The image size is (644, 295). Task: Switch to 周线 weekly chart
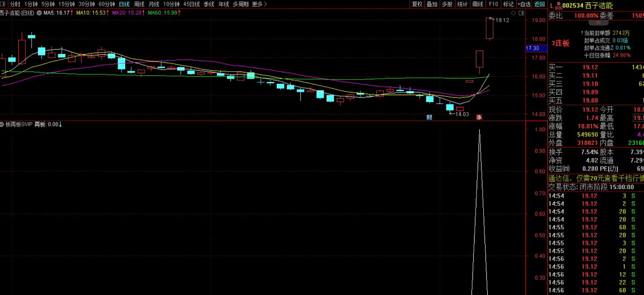coord(139,4)
